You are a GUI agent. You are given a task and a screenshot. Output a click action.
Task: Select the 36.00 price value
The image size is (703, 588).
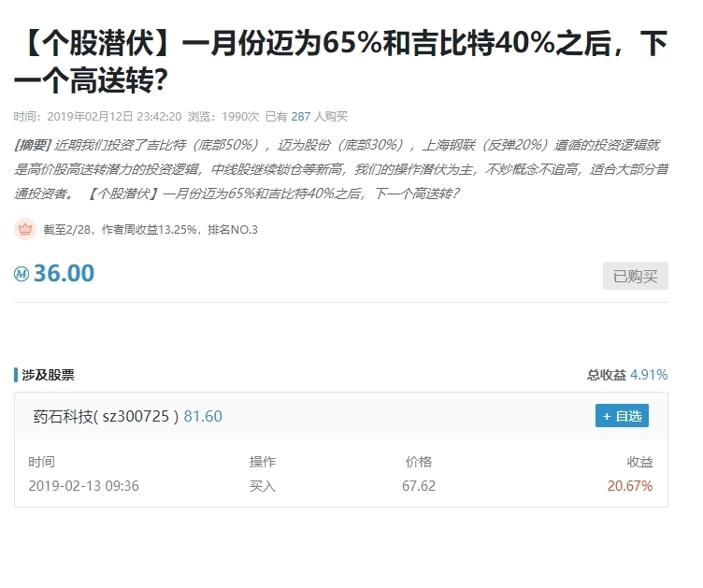coord(64,273)
